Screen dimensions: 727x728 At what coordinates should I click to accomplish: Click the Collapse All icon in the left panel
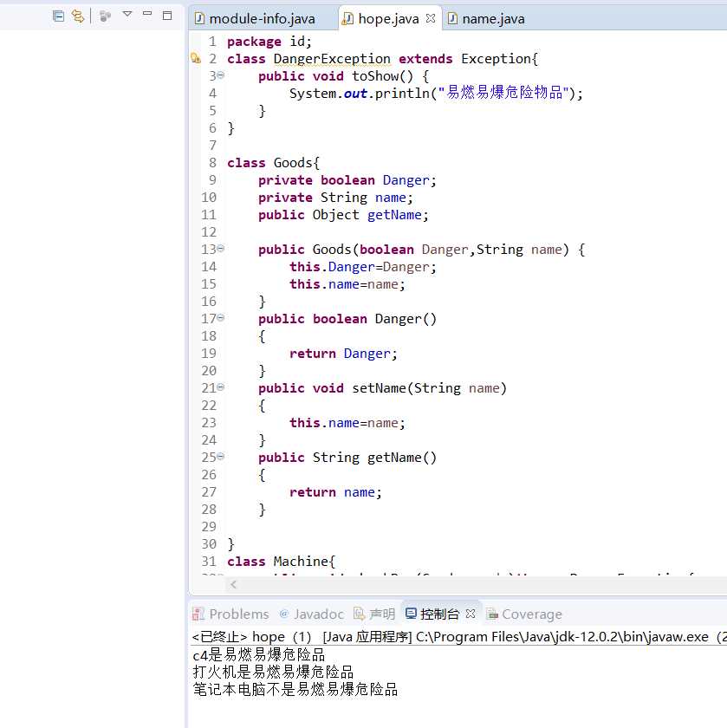click(x=59, y=16)
